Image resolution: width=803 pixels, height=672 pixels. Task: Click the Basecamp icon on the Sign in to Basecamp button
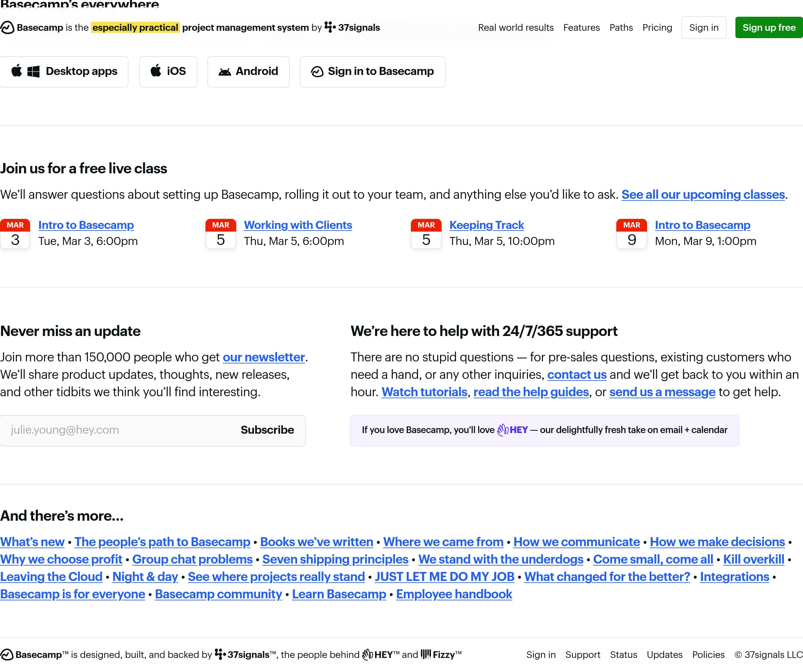[318, 71]
